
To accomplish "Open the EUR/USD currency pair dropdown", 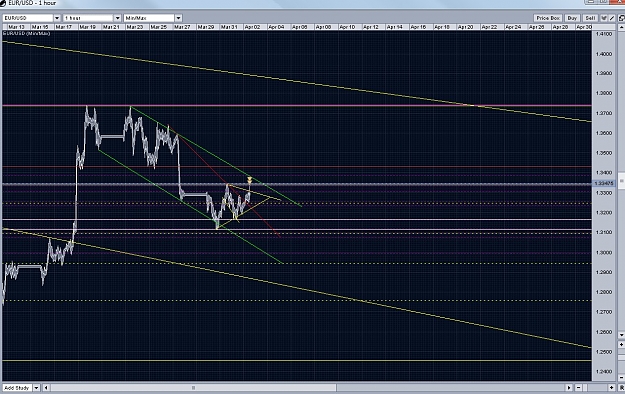I will [x=31, y=18].
